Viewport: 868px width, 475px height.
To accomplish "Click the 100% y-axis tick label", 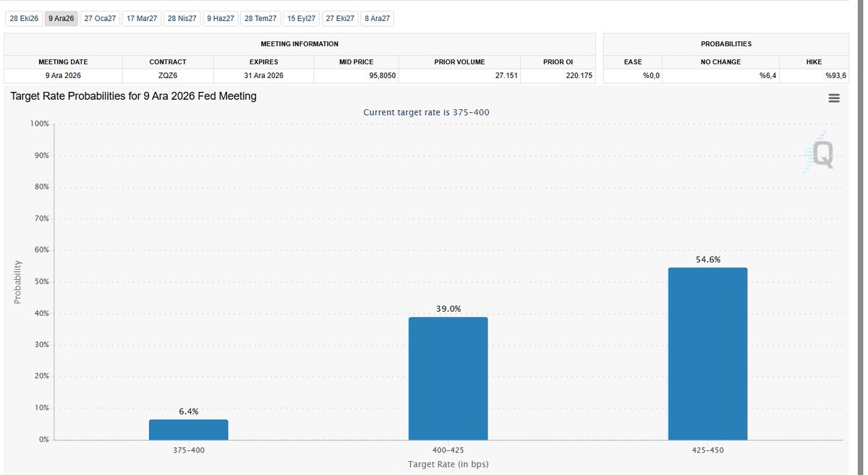I will point(39,124).
